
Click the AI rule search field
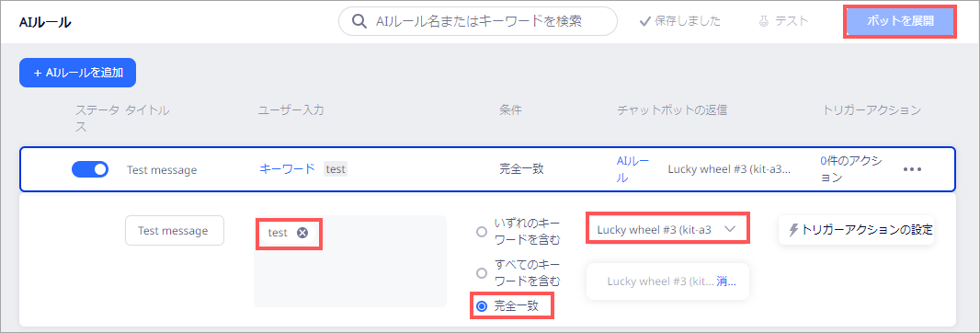click(478, 21)
